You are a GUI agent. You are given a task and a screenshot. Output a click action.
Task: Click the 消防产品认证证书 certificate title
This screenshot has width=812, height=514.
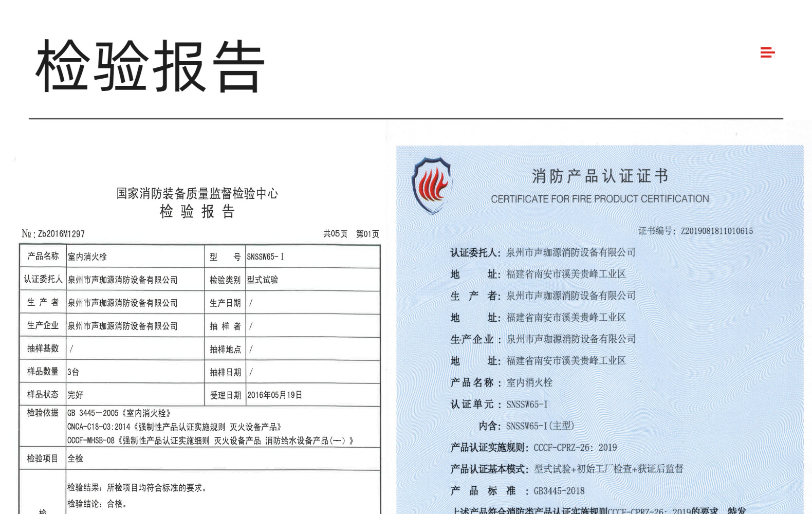pyautogui.click(x=600, y=176)
